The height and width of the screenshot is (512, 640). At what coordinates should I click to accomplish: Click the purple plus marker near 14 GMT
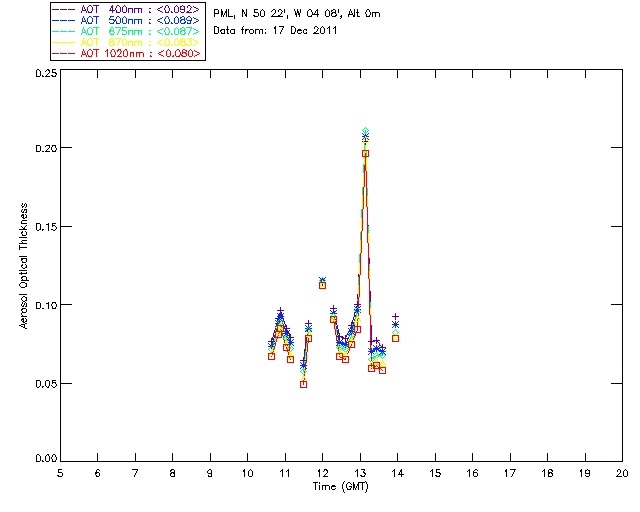tap(395, 316)
